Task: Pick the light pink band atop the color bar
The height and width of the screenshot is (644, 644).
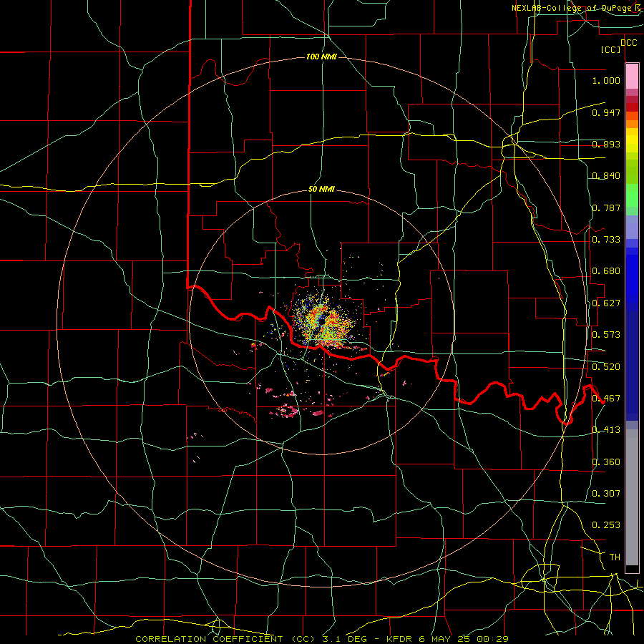Action: click(x=632, y=77)
